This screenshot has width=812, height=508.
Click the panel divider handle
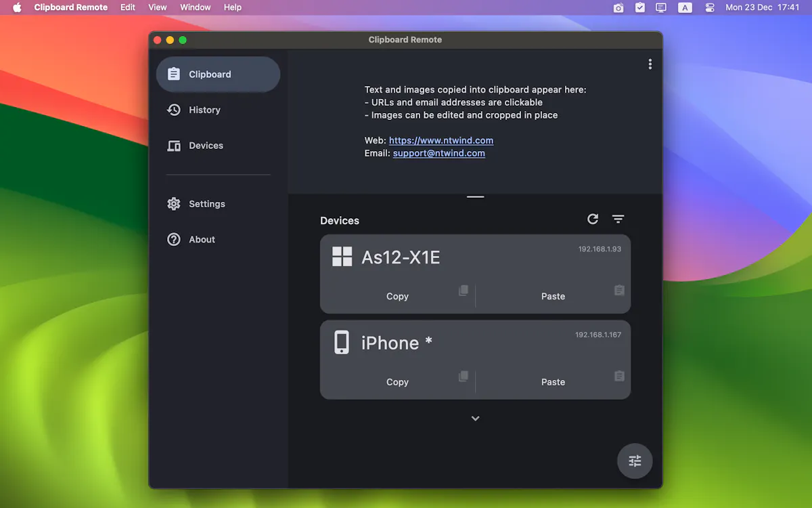click(x=476, y=196)
